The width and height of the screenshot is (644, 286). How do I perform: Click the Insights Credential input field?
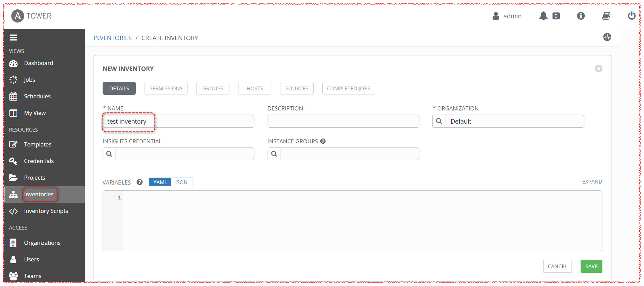click(x=185, y=154)
